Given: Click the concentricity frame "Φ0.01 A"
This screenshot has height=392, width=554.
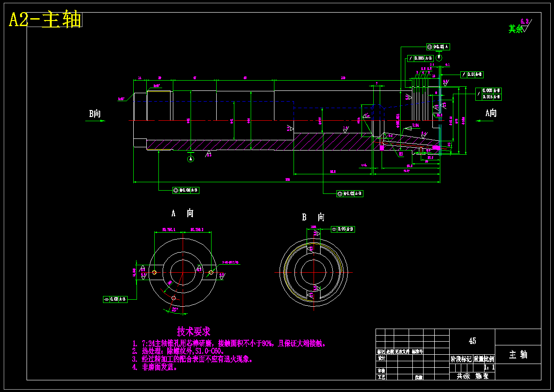Looking at the screenshot, I should click(438, 47).
